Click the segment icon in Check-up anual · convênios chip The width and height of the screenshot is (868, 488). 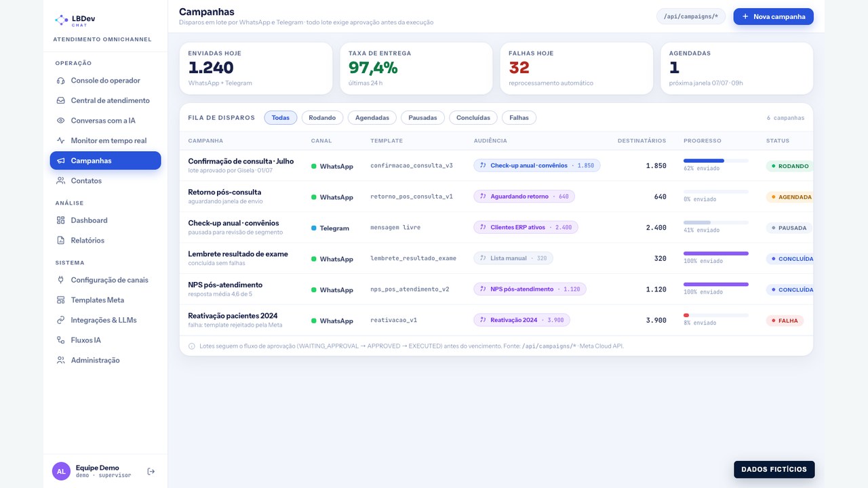484,165
